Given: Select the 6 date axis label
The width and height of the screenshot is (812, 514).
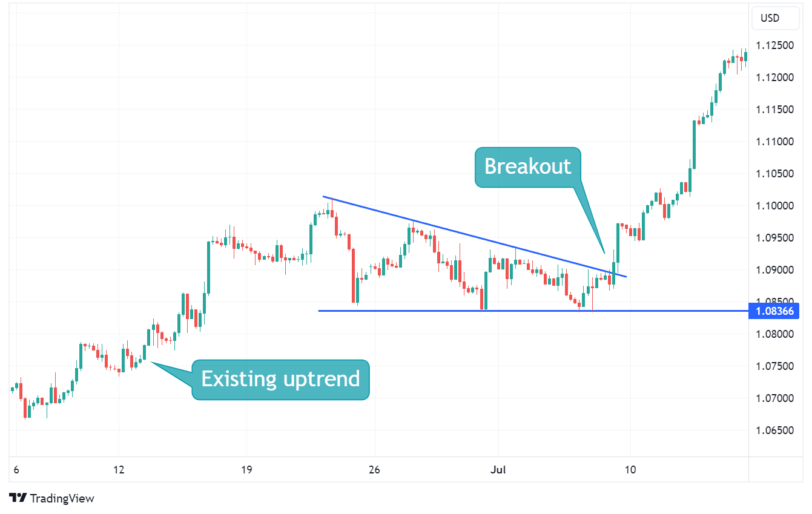Looking at the screenshot, I should pyautogui.click(x=16, y=470).
